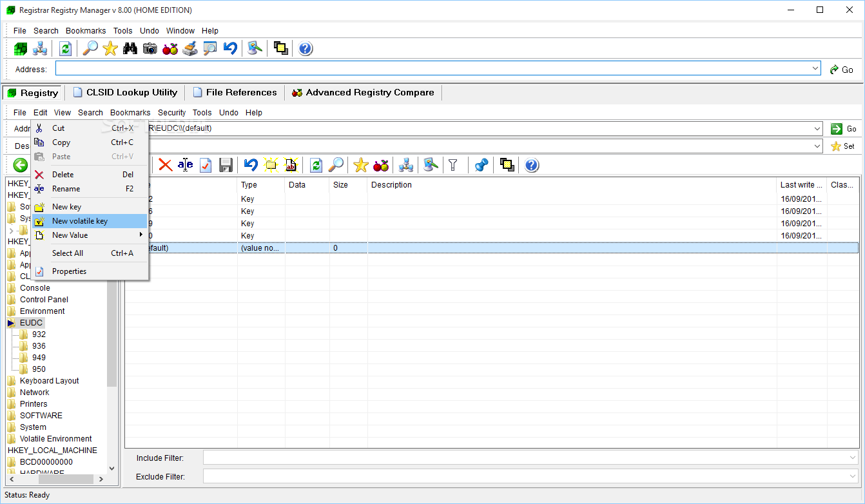Select Properties in the Edit menu

90,271
